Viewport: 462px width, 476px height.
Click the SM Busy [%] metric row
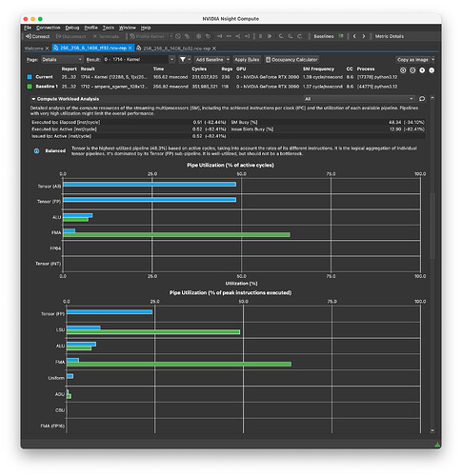pyautogui.click(x=328, y=122)
